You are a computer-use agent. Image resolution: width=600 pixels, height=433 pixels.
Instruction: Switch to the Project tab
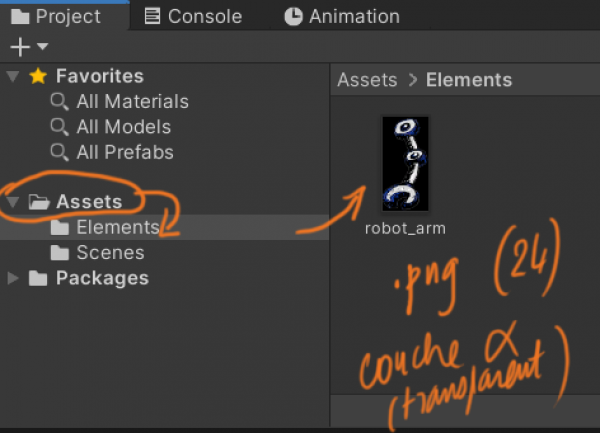click(x=56, y=16)
